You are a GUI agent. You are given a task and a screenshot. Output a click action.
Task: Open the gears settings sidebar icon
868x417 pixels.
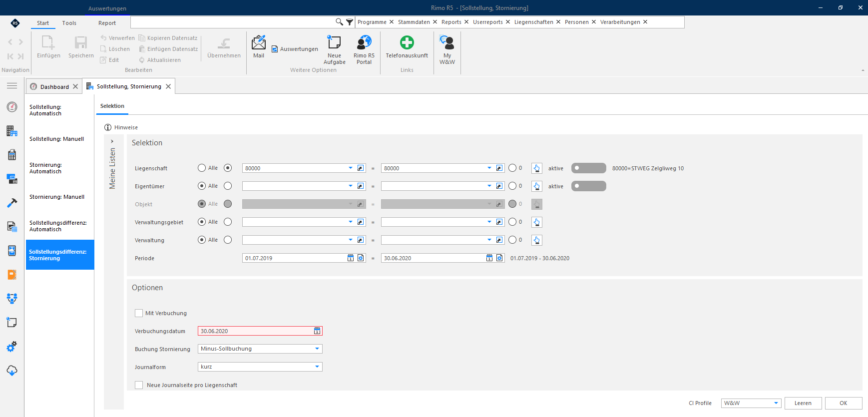12,347
